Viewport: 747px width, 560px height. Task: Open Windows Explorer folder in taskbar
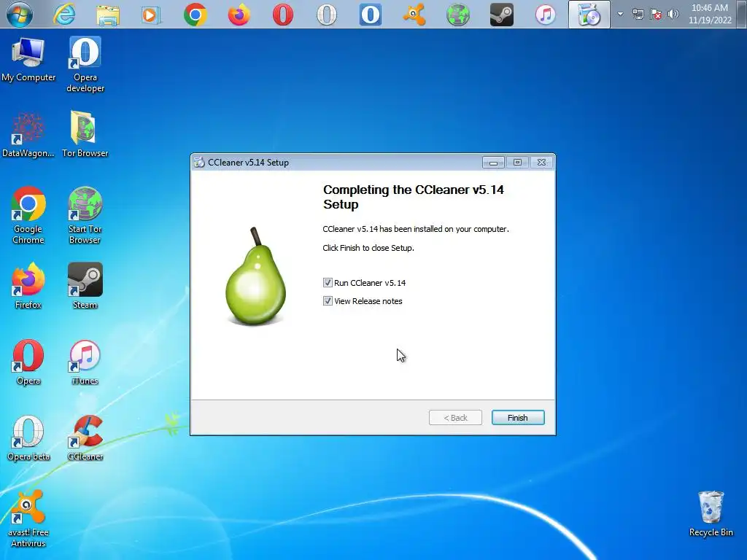click(108, 15)
